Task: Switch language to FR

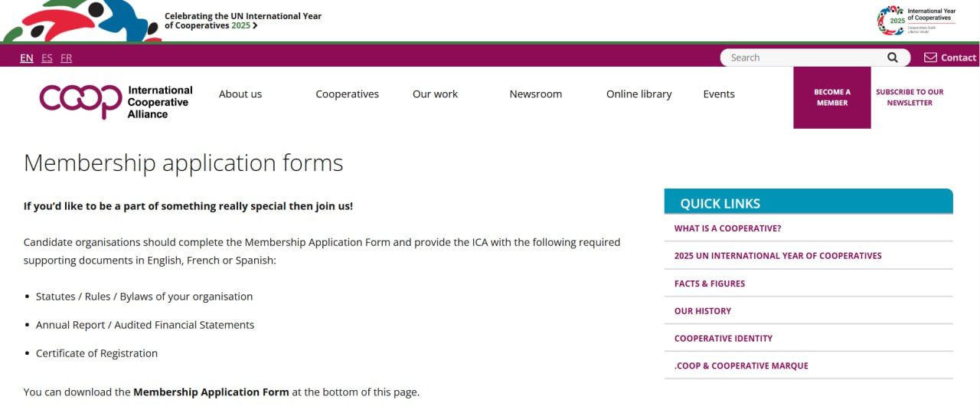Action: [x=67, y=57]
